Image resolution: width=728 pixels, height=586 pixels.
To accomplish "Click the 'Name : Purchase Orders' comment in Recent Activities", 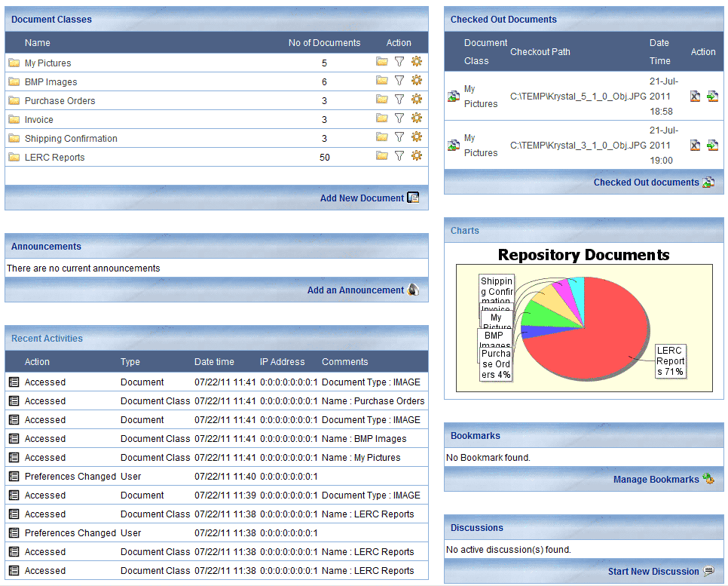I will point(373,400).
